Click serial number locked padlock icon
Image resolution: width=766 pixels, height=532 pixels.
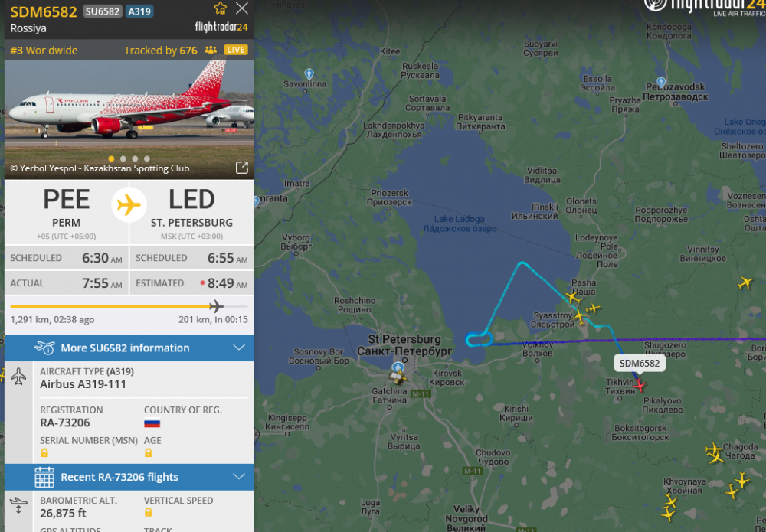click(x=44, y=453)
